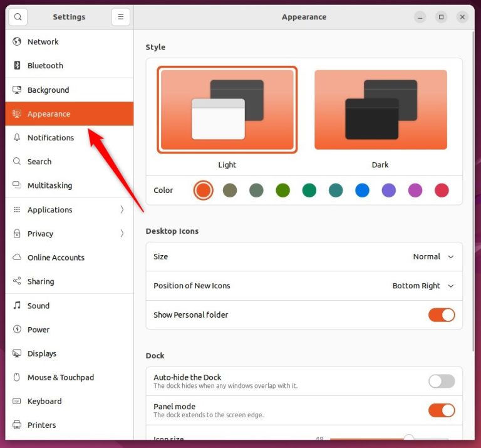Enable Auto-hide the Dock switch
This screenshot has height=448, width=481.
pos(442,381)
